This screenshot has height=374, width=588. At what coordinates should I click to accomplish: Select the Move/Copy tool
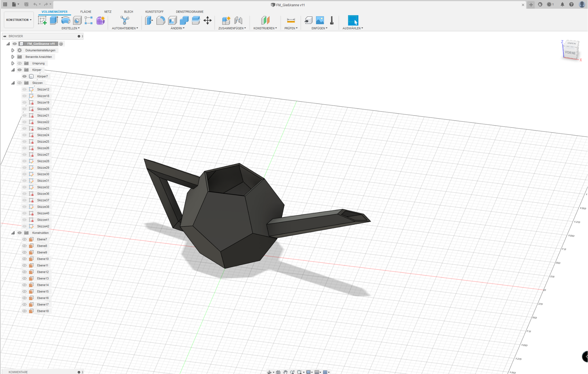pos(208,21)
